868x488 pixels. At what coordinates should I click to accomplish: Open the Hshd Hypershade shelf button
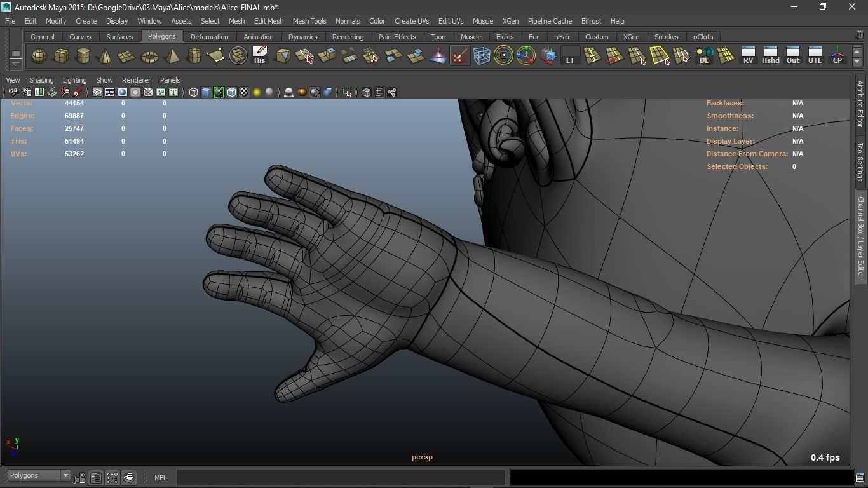(771, 56)
